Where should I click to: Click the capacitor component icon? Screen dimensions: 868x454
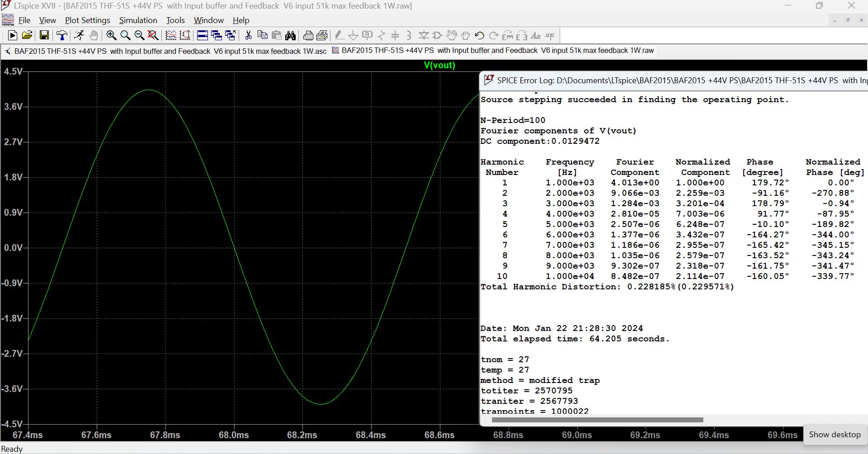[395, 35]
